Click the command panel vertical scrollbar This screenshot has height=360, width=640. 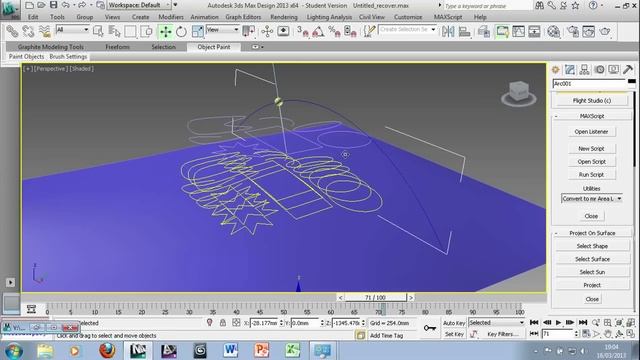[634, 129]
